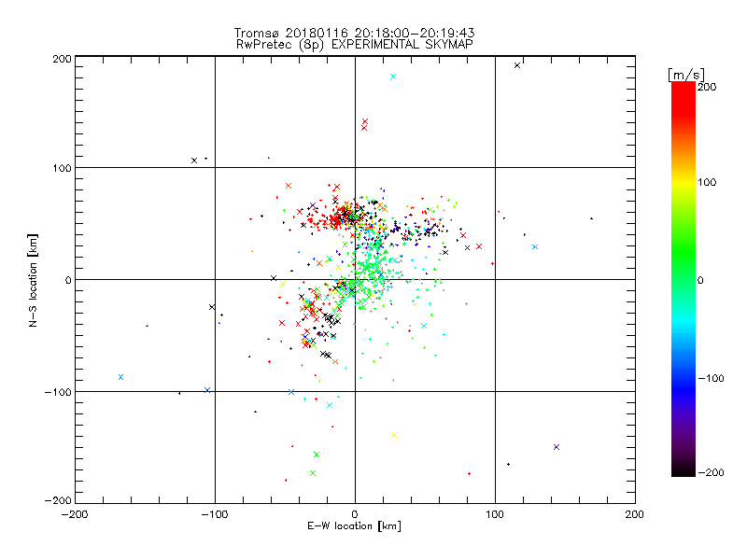Select the purple X marker at lower right
This screenshot has width=747, height=560.
[x=557, y=447]
